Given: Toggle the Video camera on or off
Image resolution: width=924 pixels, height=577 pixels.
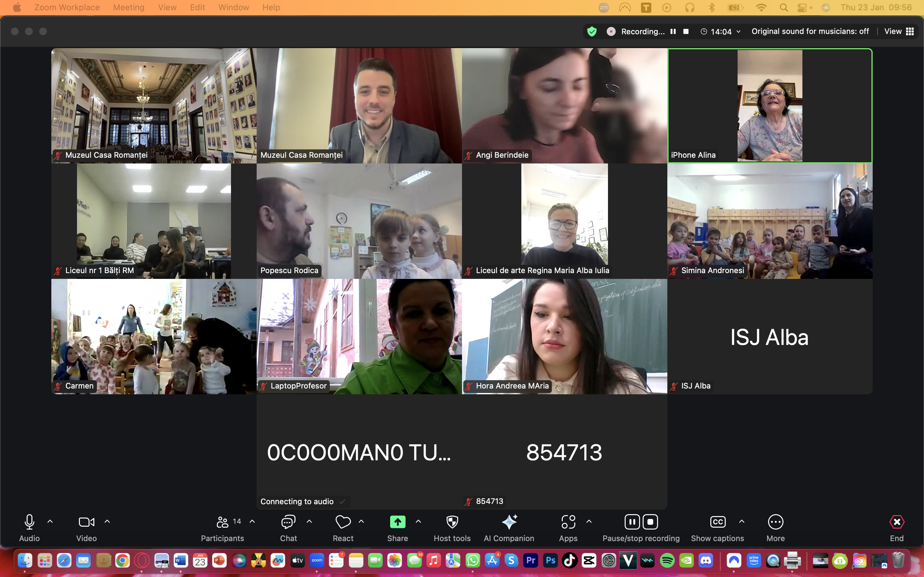Looking at the screenshot, I should point(86,522).
